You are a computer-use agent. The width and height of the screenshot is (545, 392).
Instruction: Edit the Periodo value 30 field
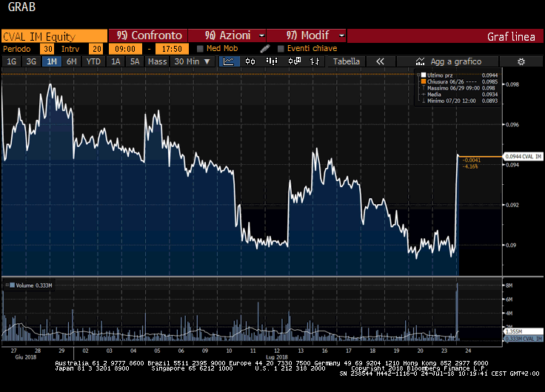pyautogui.click(x=47, y=49)
